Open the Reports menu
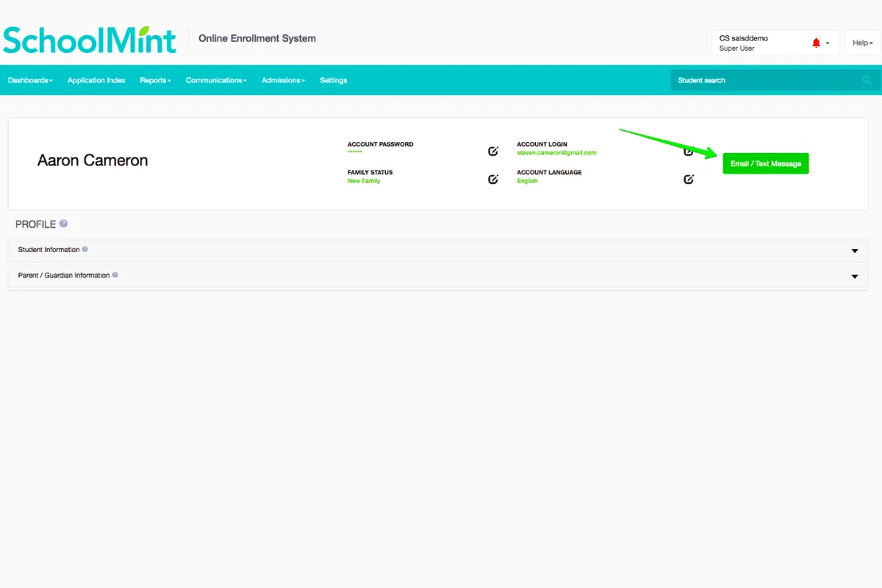Viewport: 882px width, 588px height. click(x=155, y=80)
